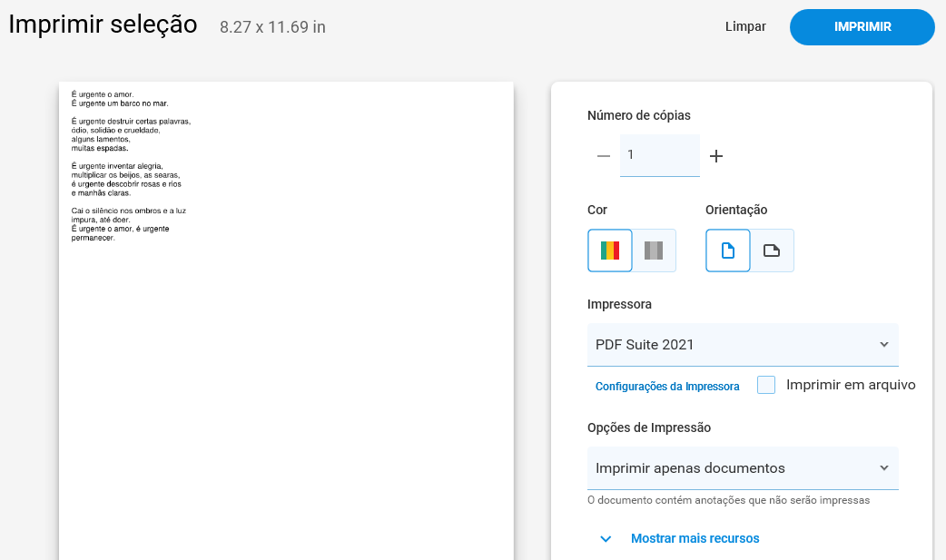946x560 pixels.
Task: Choose landscape orientation
Action: (x=772, y=251)
